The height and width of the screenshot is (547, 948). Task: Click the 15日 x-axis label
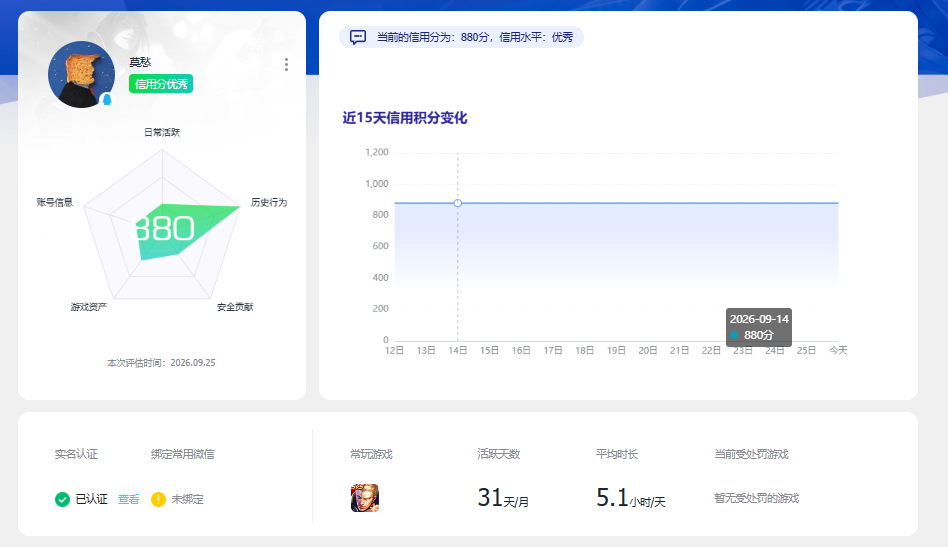click(x=490, y=350)
